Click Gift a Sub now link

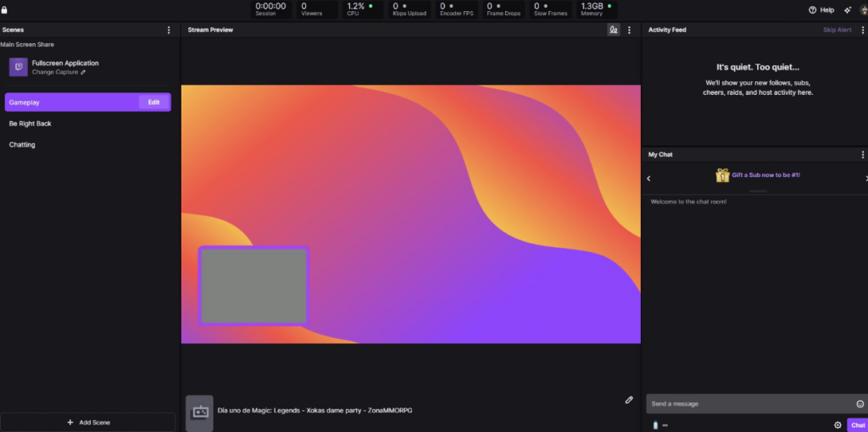pyautogui.click(x=765, y=174)
